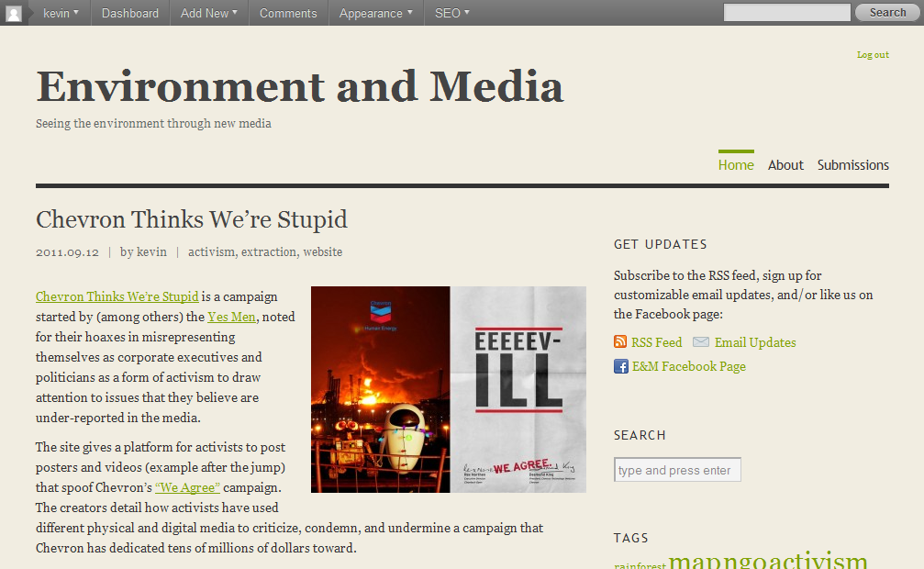Open the About page
Image resolution: width=924 pixels, height=569 pixels.
point(785,165)
